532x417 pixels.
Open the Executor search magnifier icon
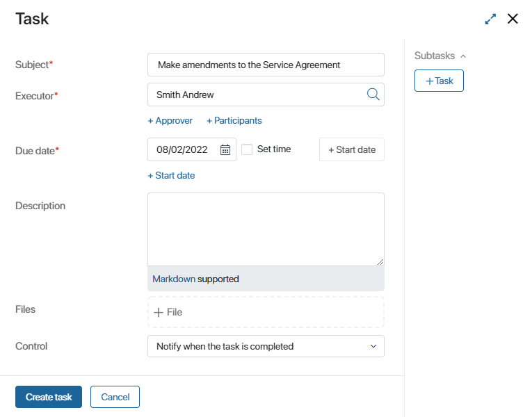point(373,95)
